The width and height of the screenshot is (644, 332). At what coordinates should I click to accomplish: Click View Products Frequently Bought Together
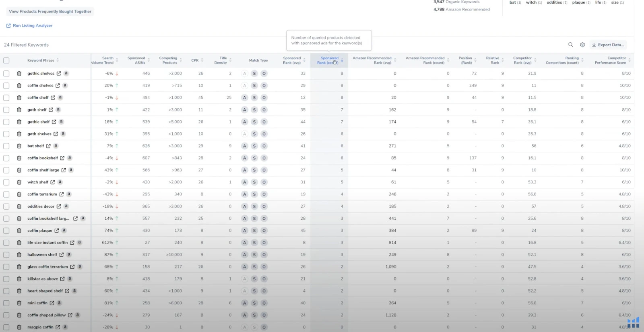click(x=50, y=11)
